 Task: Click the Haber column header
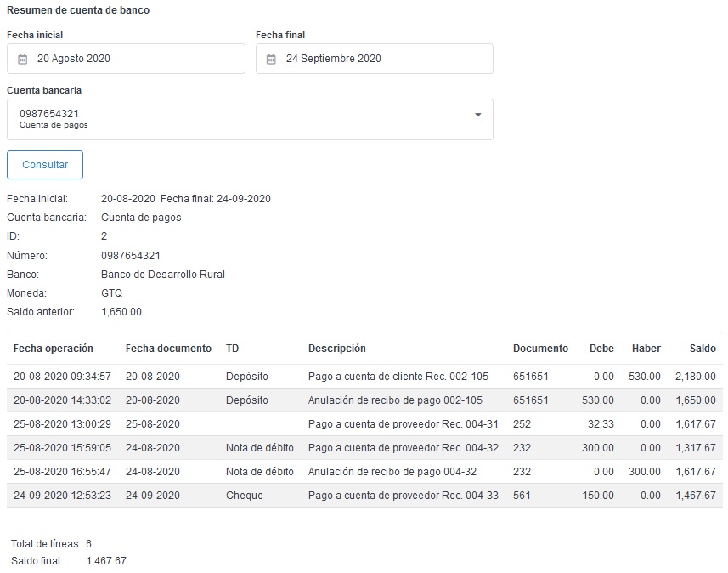646,349
